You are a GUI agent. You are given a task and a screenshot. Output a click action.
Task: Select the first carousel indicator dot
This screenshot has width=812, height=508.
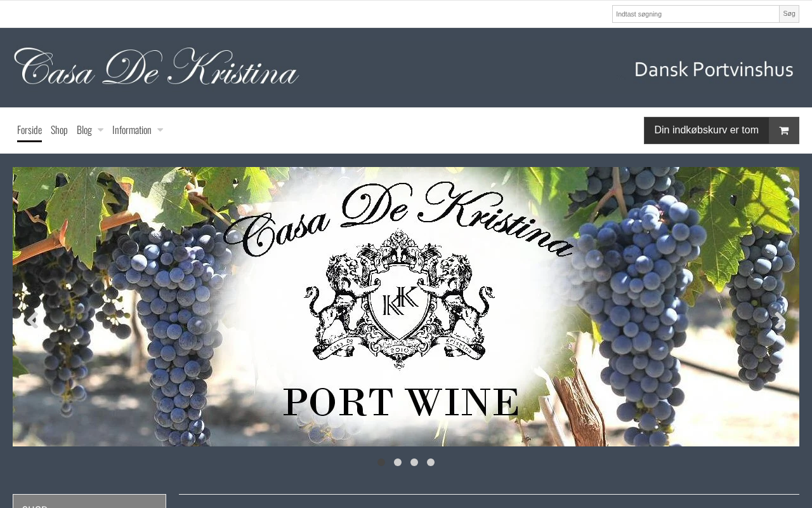point(381,462)
